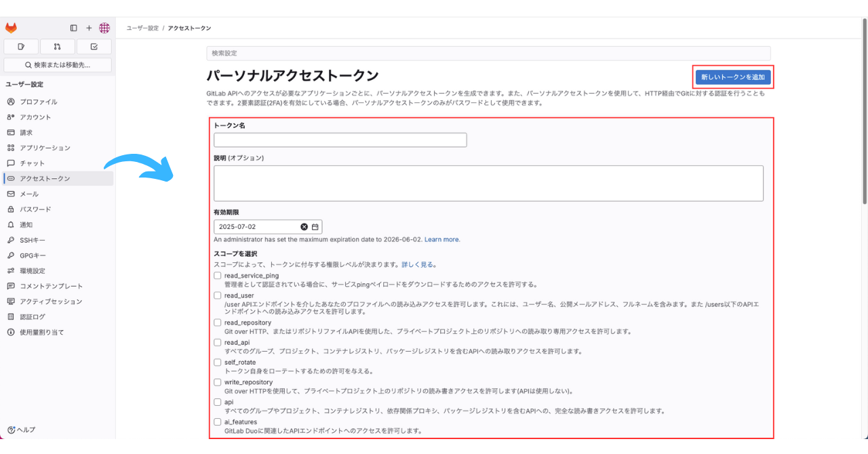Tick the write_repository scope checkbox
Viewport: 868px width, 454px height.
point(218,382)
